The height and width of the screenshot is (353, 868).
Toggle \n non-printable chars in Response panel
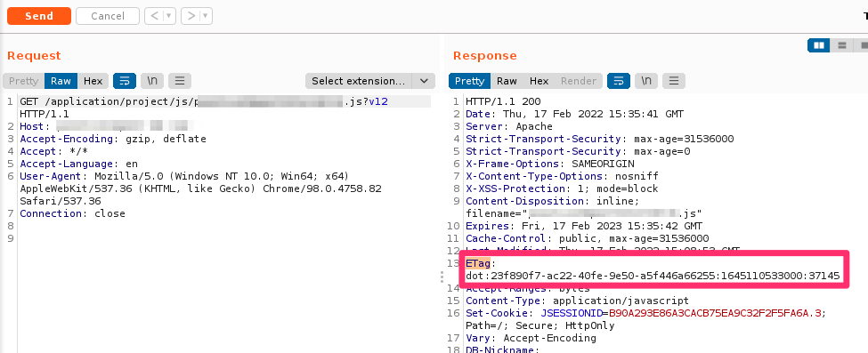646,81
